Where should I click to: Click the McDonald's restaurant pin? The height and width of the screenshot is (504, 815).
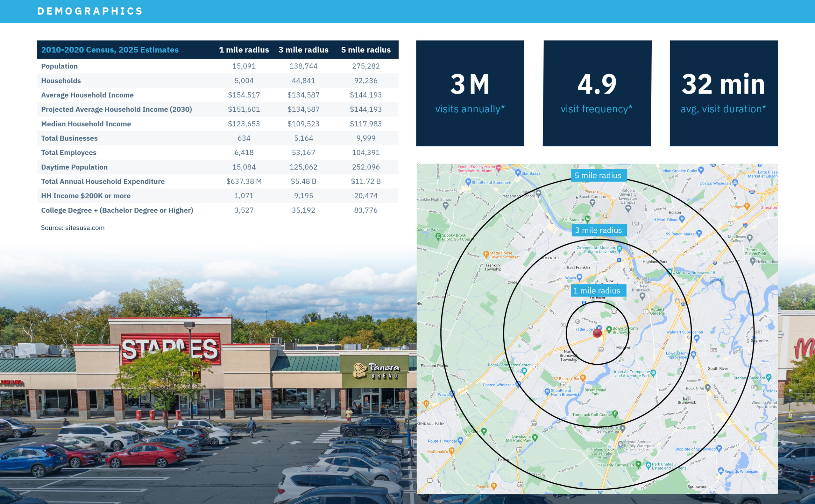[x=451, y=451]
